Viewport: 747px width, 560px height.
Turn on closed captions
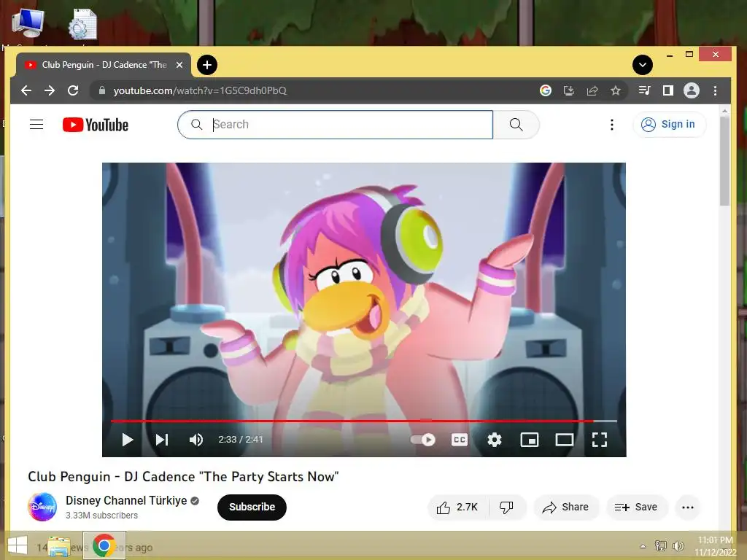[460, 440]
